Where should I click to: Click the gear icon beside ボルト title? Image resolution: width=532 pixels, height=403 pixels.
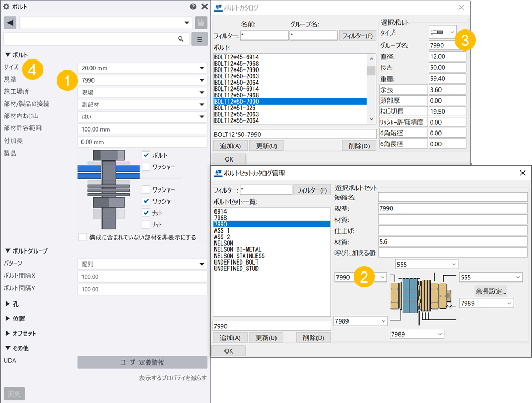[x=6, y=7]
